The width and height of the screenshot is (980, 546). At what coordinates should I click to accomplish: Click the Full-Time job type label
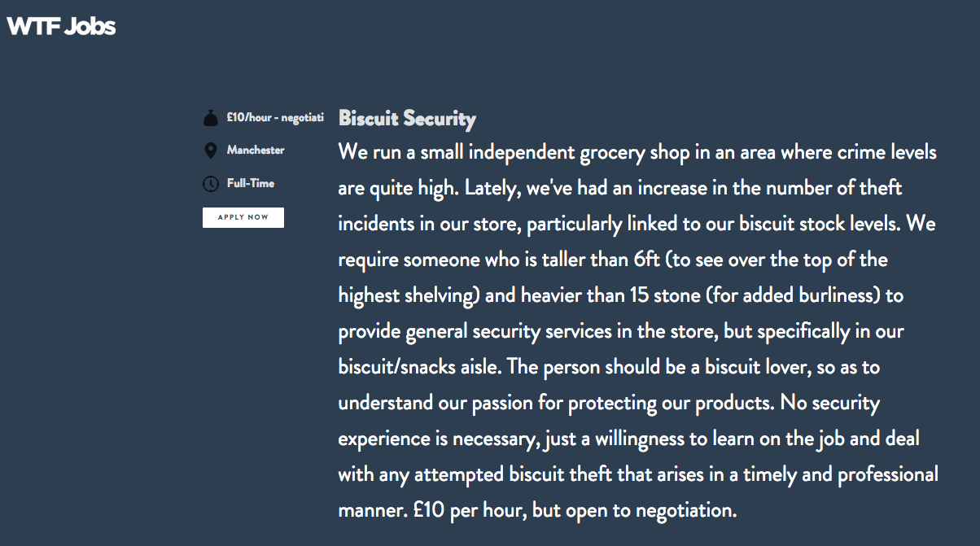(x=251, y=183)
